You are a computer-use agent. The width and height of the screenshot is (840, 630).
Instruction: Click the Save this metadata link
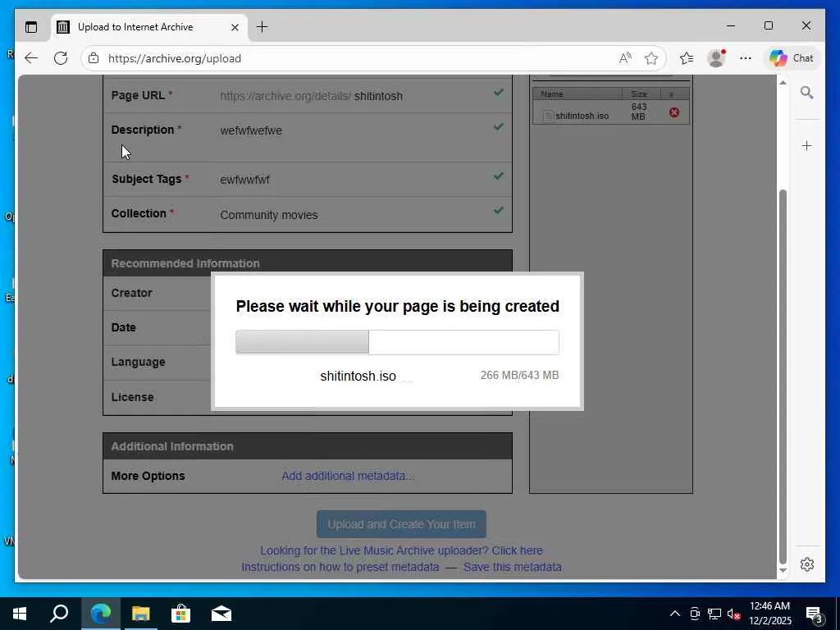point(513,567)
